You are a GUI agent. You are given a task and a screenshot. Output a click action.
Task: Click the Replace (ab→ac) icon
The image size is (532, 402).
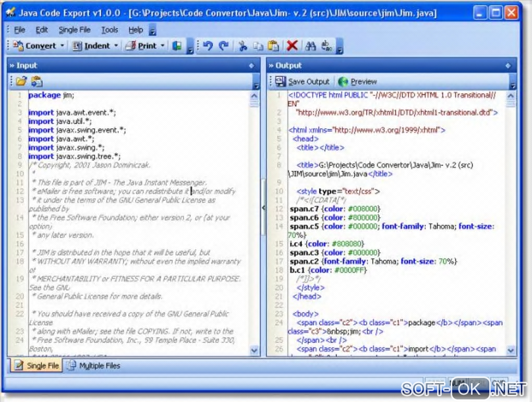[327, 46]
